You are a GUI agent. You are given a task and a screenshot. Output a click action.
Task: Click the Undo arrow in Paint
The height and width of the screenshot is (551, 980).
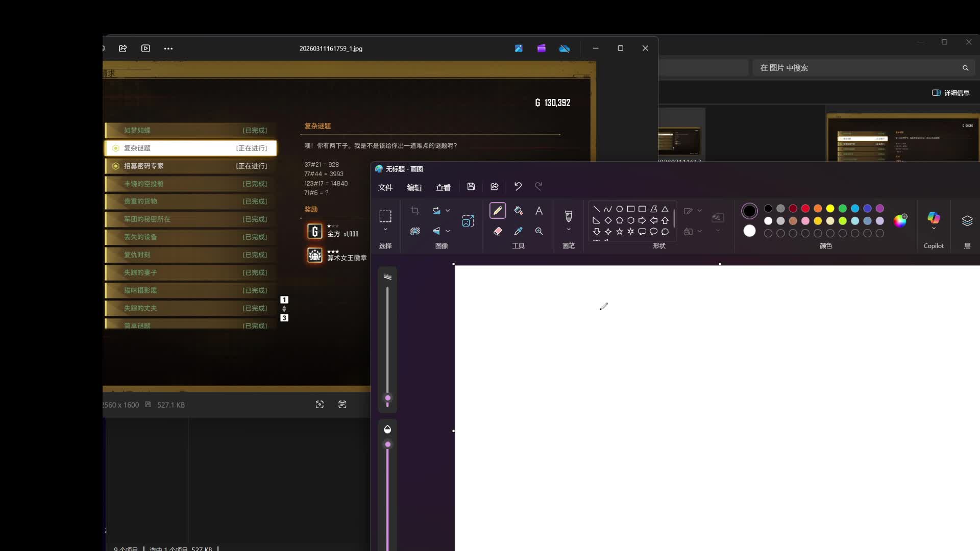[518, 187]
